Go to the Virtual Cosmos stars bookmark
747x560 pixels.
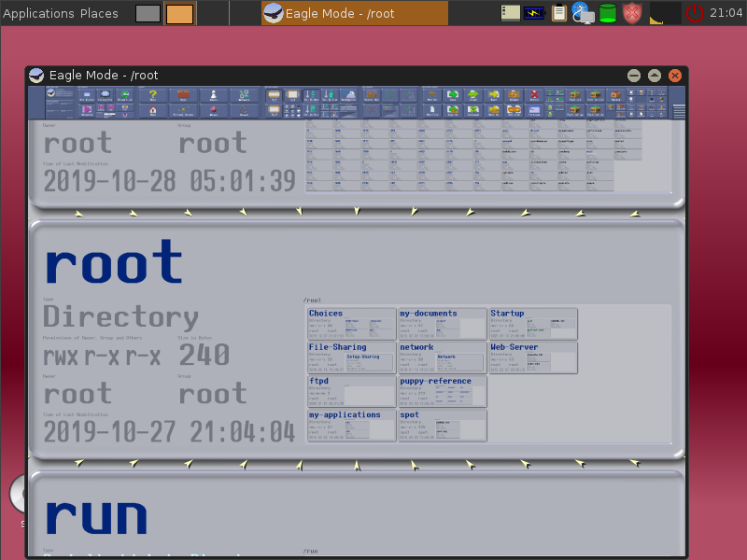[x=183, y=110]
